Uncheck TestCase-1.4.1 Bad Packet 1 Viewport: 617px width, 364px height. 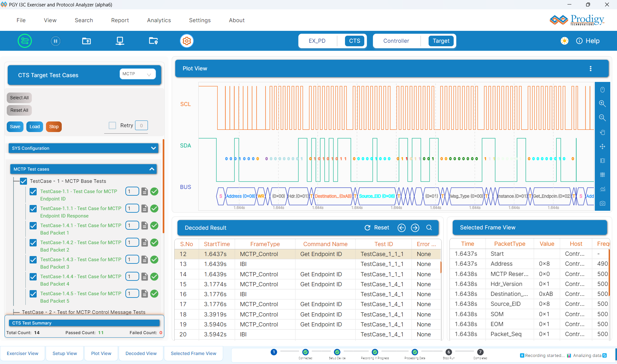click(33, 226)
